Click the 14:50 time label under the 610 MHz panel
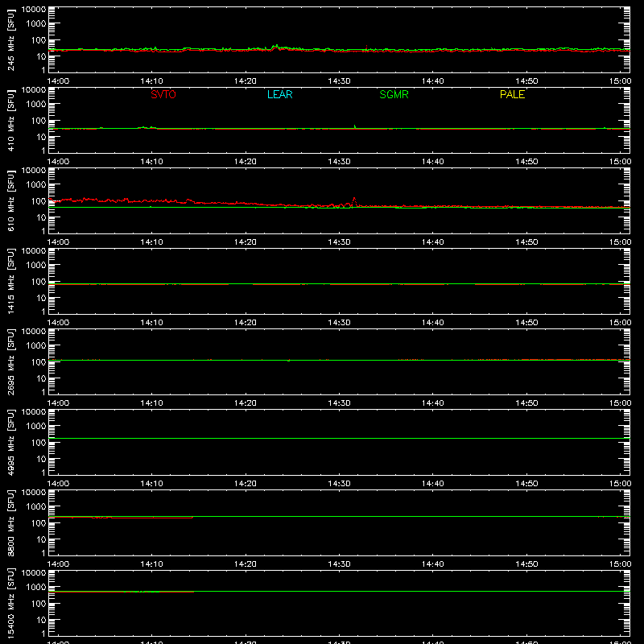This screenshot has height=644, width=644. click(x=526, y=242)
